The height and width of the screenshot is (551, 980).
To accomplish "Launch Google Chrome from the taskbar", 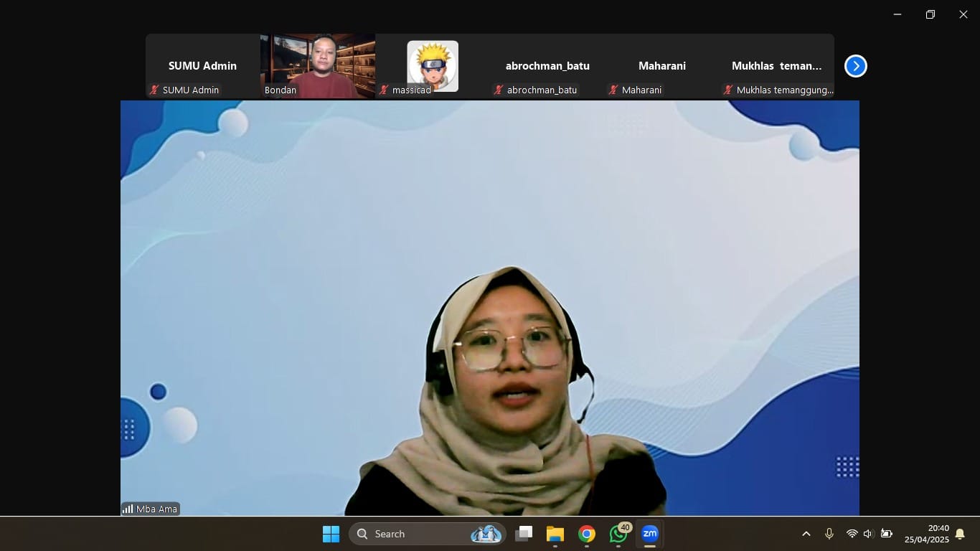I will (x=587, y=534).
